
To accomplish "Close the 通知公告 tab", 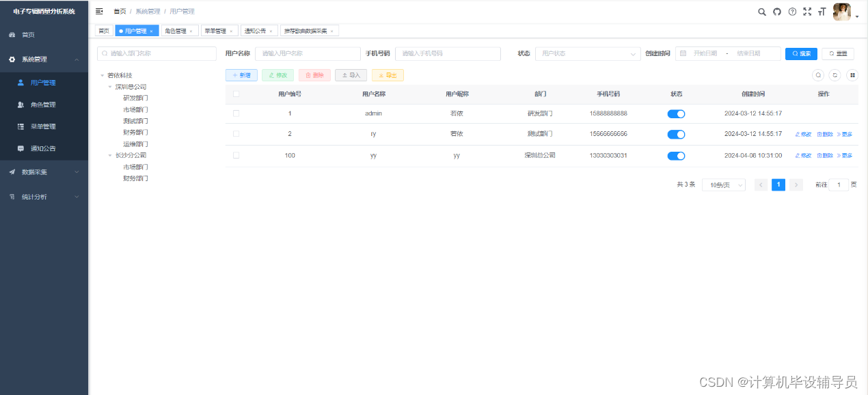I will tap(271, 31).
